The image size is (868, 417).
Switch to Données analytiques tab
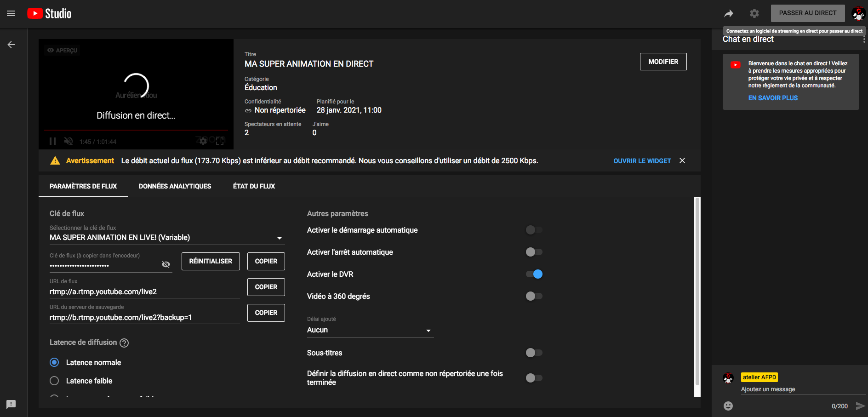(x=175, y=186)
